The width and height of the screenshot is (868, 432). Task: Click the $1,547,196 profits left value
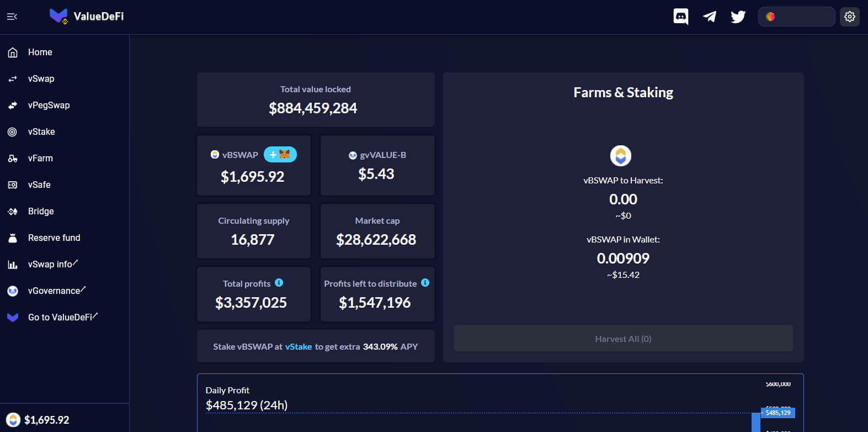pos(375,303)
